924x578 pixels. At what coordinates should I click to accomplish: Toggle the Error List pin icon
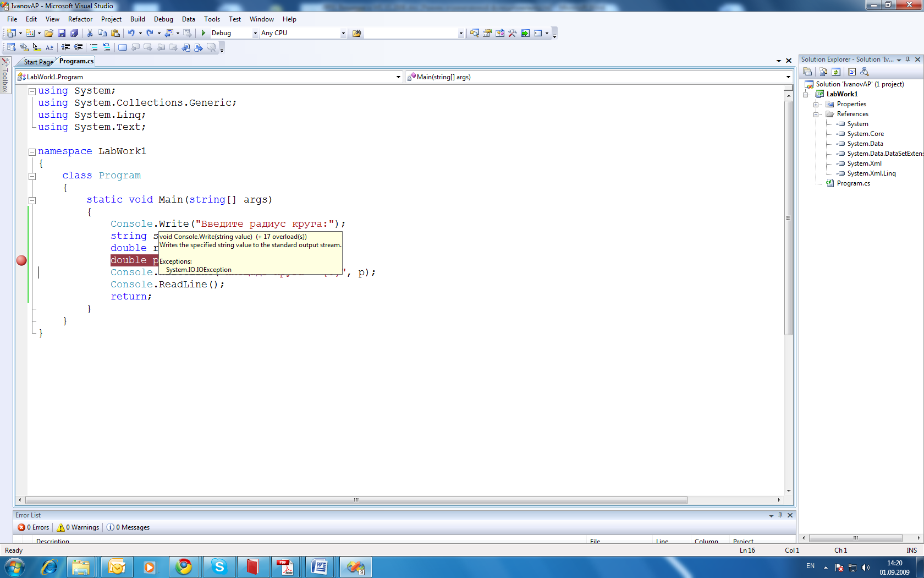780,515
